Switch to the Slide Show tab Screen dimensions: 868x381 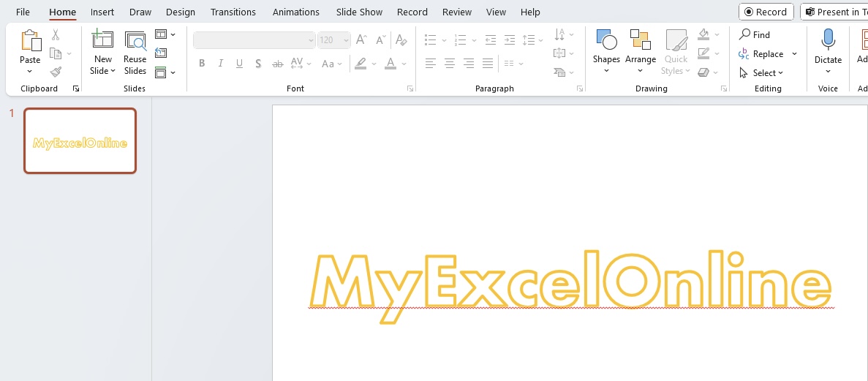coord(359,12)
